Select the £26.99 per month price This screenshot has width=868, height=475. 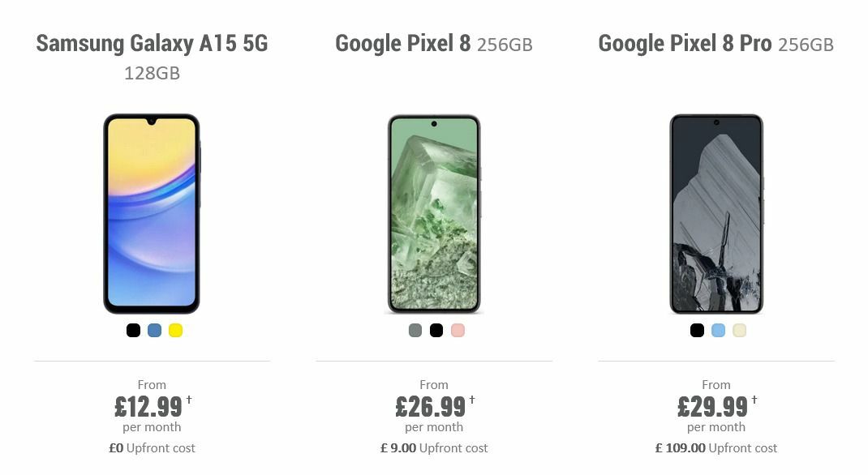431,405
